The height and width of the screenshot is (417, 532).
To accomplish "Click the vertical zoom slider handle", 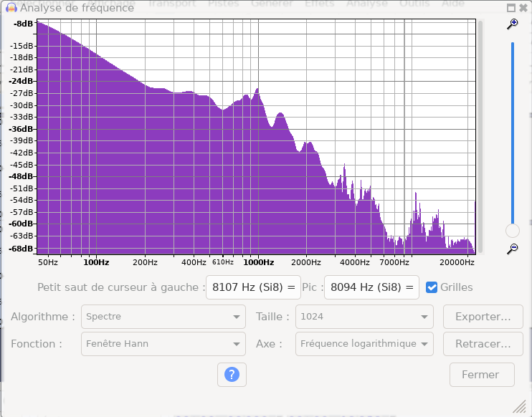I will pyautogui.click(x=513, y=231).
